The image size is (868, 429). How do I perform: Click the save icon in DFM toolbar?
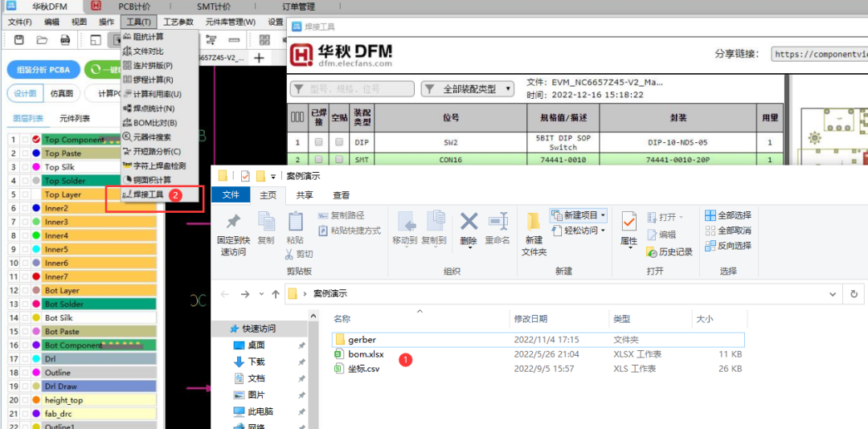[x=18, y=39]
